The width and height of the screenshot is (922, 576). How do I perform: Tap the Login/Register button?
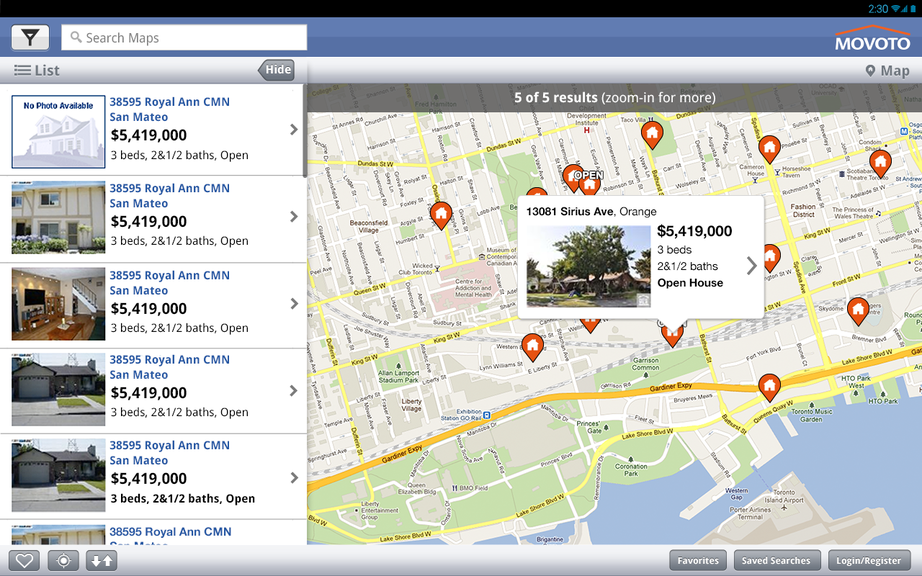(x=868, y=560)
